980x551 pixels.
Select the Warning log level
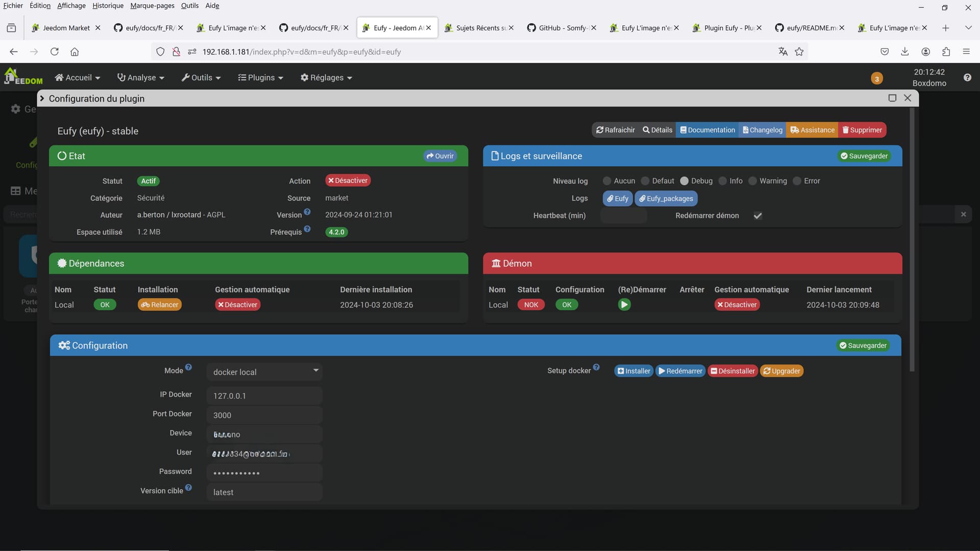752,181
